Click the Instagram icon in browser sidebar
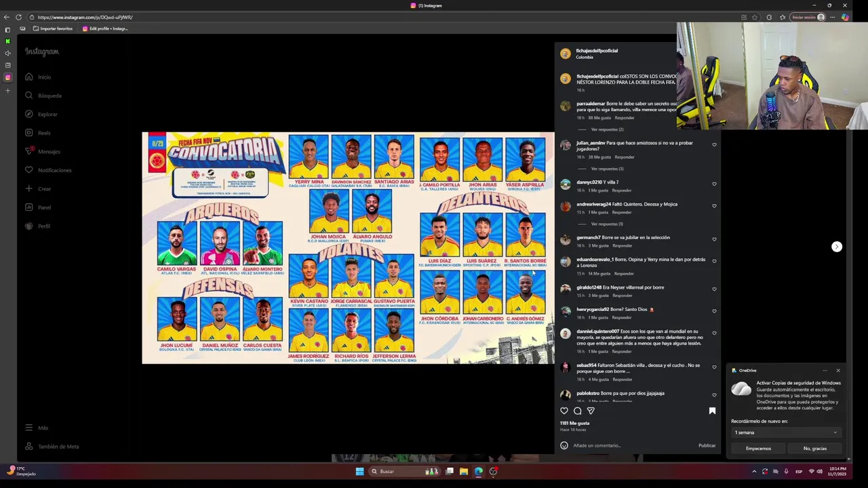Screen dimensions: 868x488 (7, 77)
